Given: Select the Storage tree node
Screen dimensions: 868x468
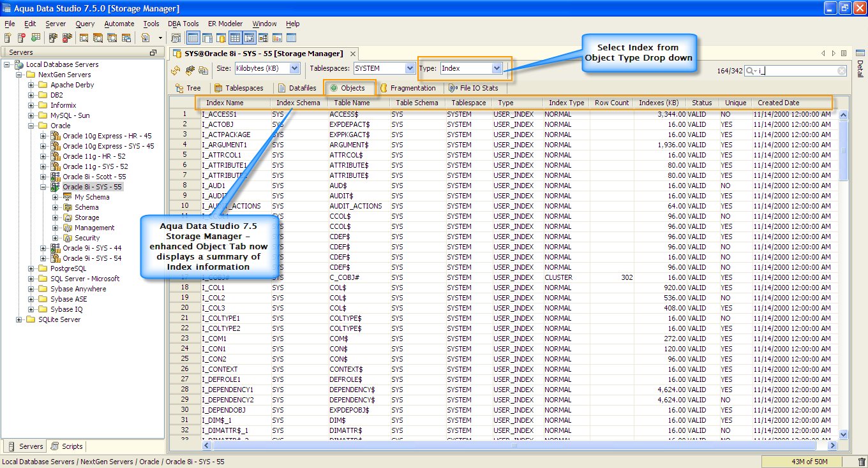Looking at the screenshot, I should coord(87,217).
